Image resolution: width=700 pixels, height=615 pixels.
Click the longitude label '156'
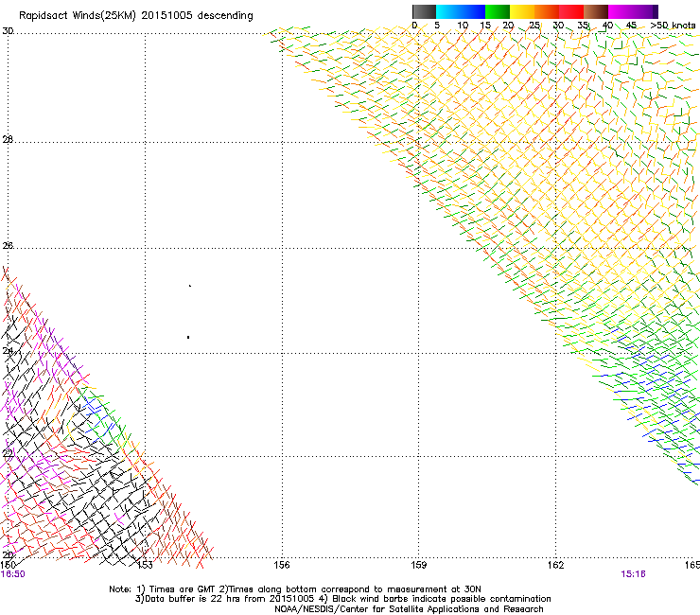point(282,565)
